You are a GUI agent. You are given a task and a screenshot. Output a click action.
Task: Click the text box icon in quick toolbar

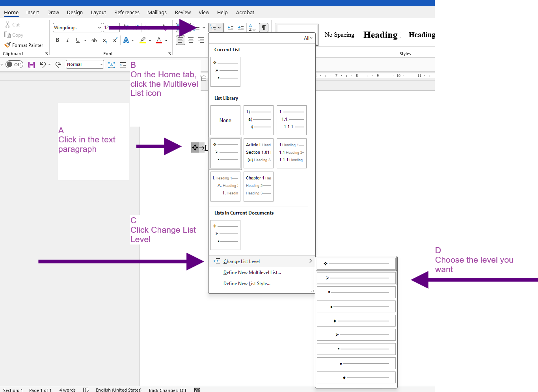click(x=112, y=65)
